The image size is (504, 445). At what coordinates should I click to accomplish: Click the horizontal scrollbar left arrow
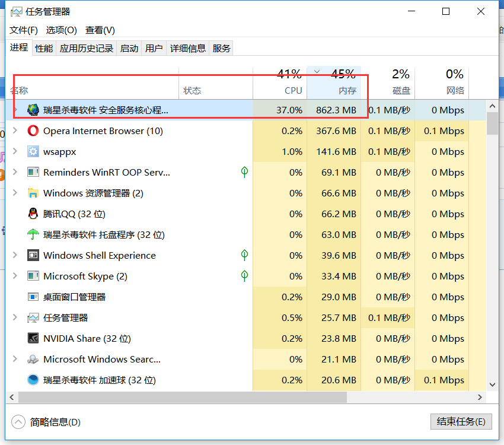12,398
